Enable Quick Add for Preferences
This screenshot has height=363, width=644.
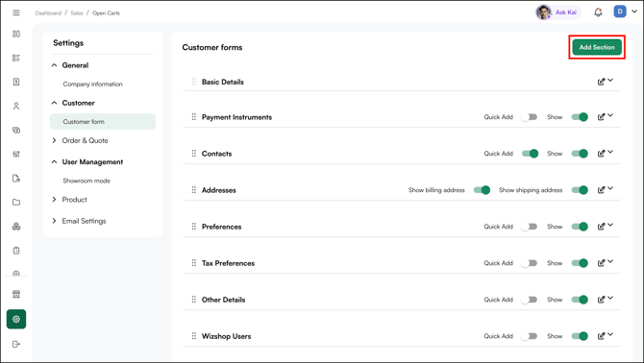[x=529, y=227]
